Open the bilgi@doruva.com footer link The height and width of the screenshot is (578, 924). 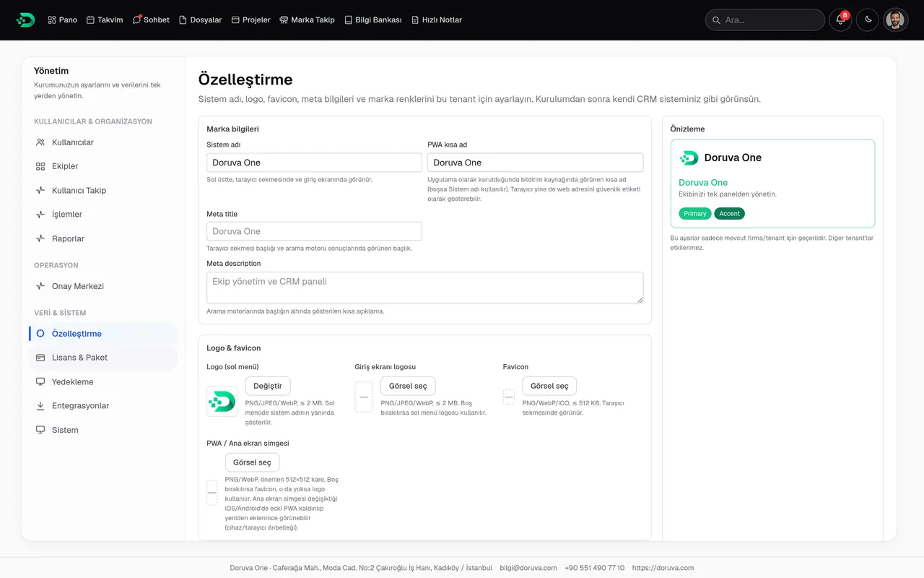coord(528,568)
